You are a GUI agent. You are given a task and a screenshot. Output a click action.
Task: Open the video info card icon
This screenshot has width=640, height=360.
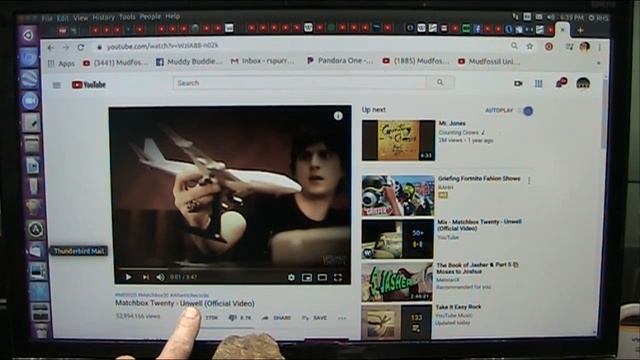[x=338, y=116]
